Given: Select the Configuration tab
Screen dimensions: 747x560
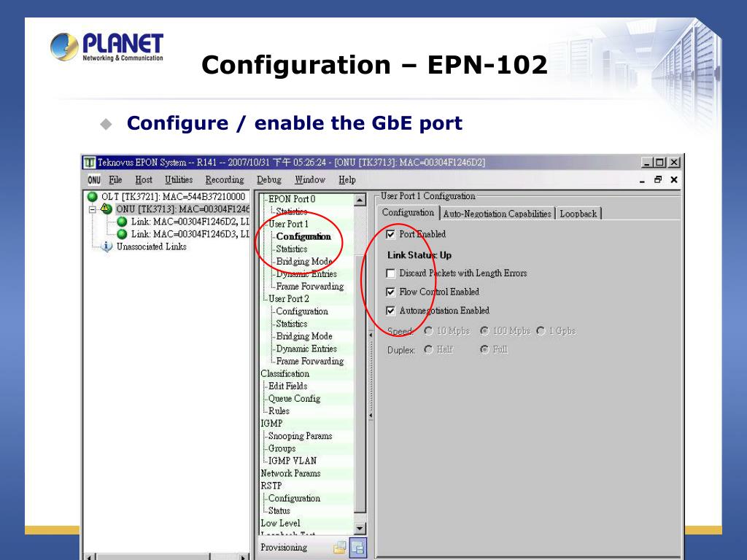Looking at the screenshot, I should tap(408, 212).
